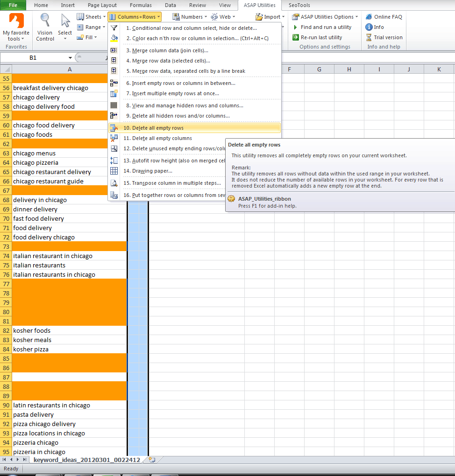The image size is (455, 476).
Task: Choose Delete all empty columns menu item
Action: 162,139
